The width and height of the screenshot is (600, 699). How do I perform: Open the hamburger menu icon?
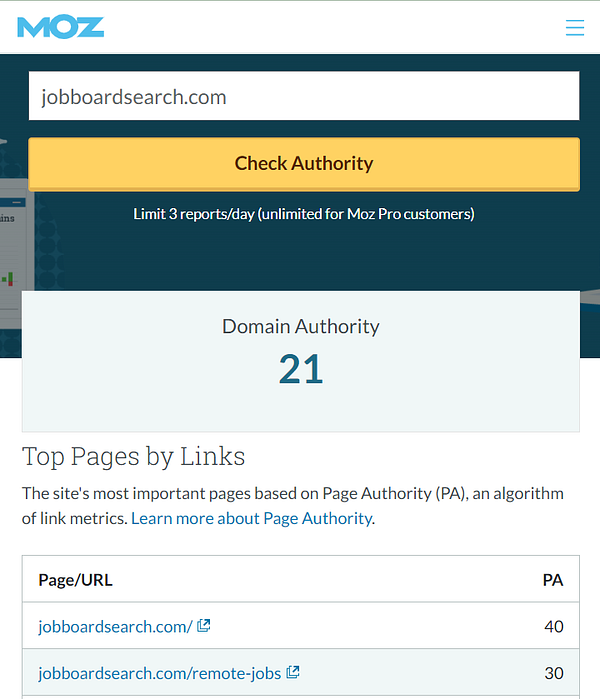tap(575, 28)
